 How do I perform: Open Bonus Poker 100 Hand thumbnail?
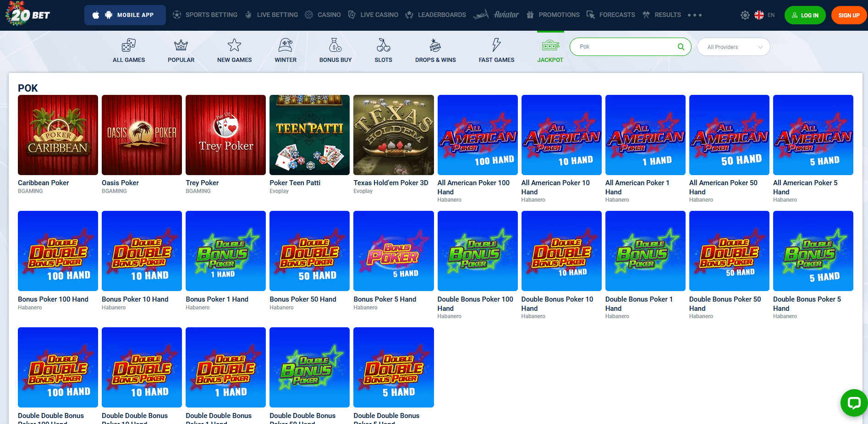pyautogui.click(x=58, y=251)
